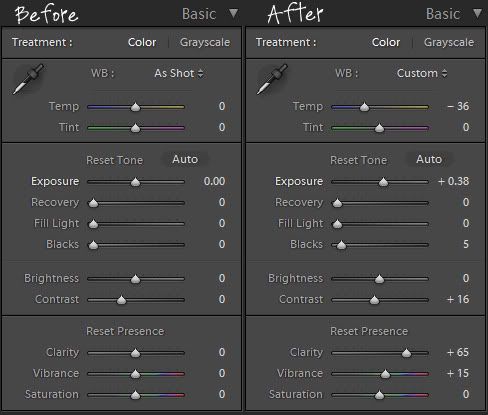
Task: Click the Exposure slider handle in Before panel
Action: point(135,182)
